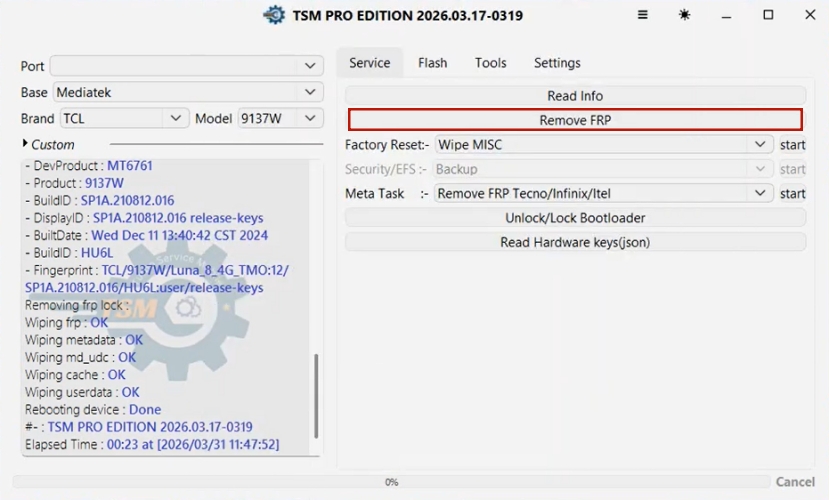Expand the Custom section triangle
The width and height of the screenshot is (829, 500).
25,144
